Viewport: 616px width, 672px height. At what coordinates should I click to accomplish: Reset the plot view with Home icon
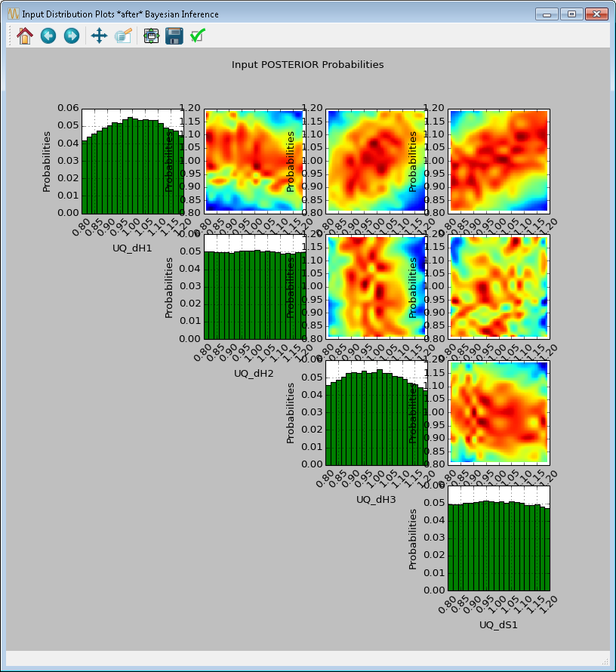25,35
